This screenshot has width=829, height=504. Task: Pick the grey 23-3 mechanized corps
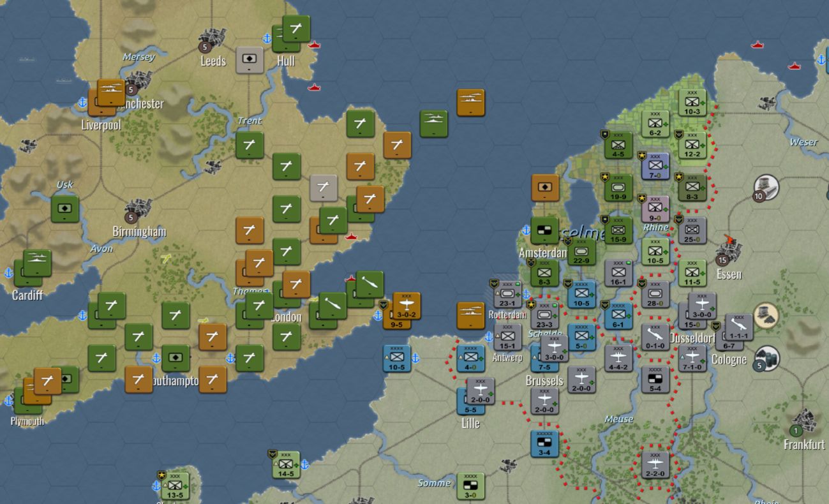point(544,315)
